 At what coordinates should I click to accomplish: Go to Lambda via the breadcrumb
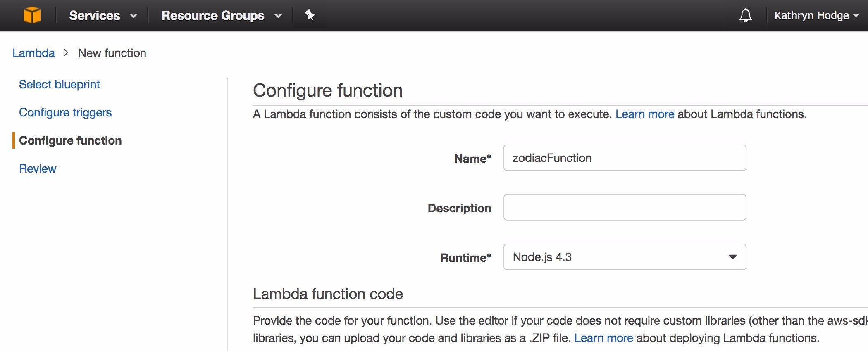pos(33,53)
